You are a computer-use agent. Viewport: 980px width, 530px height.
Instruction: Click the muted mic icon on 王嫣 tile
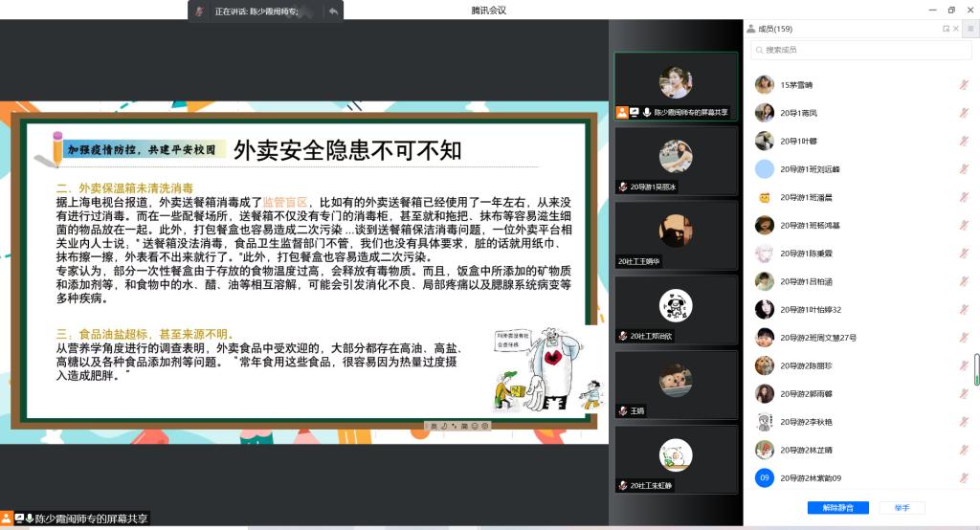pyautogui.click(x=623, y=410)
